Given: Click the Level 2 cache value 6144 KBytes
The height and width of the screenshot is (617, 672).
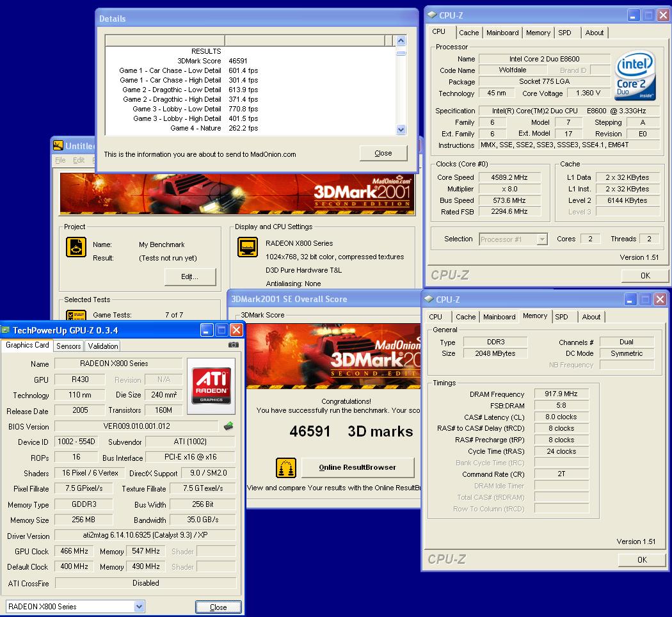Looking at the screenshot, I should coord(627,200).
